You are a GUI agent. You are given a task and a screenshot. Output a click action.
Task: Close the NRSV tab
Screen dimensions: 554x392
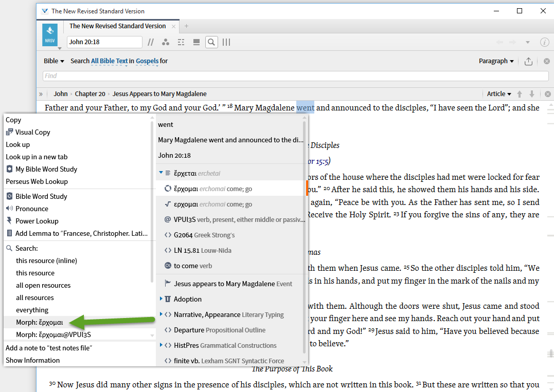pyautogui.click(x=173, y=27)
